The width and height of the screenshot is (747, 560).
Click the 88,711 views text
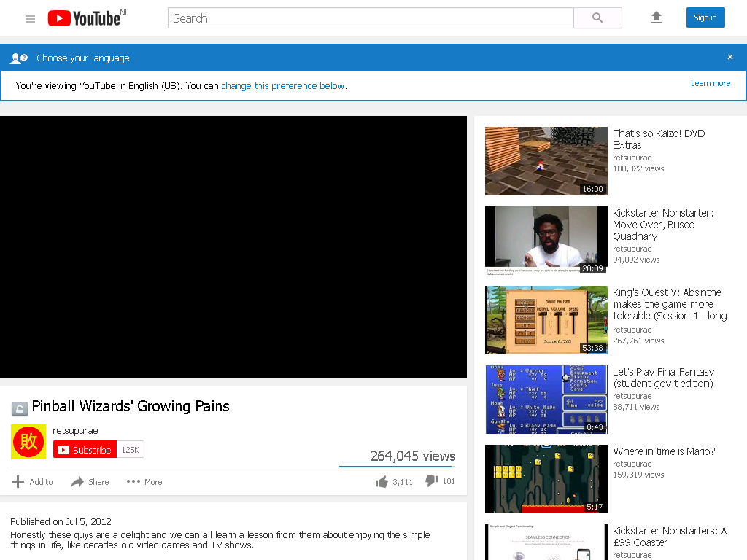[636, 407]
